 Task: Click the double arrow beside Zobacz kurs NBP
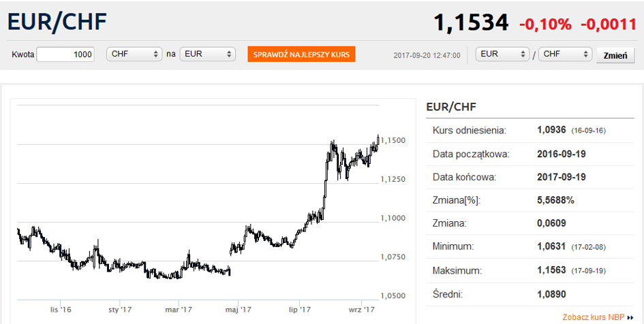pyautogui.click(x=630, y=317)
